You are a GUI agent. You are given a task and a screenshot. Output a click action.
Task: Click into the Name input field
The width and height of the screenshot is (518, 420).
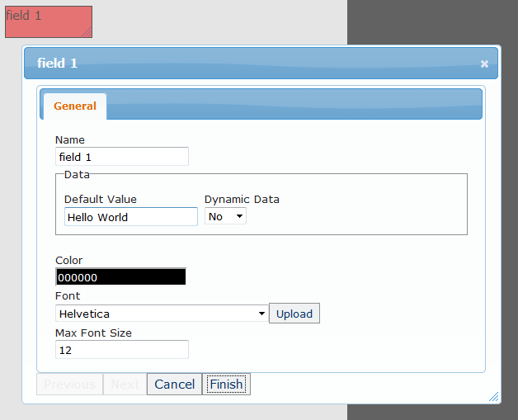tap(122, 157)
